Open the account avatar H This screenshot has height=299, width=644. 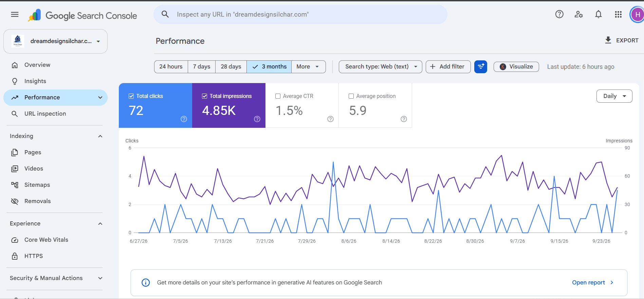(x=637, y=15)
